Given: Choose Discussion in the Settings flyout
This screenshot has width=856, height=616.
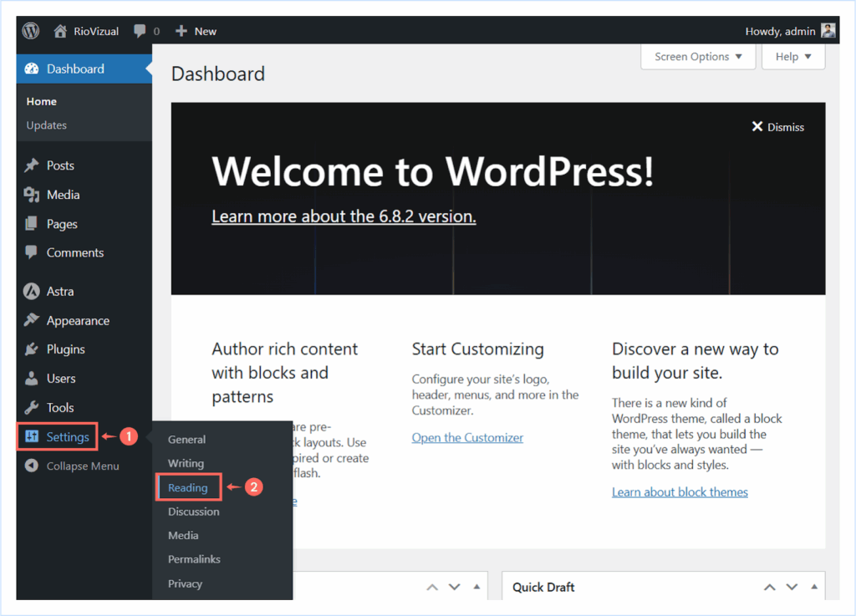Looking at the screenshot, I should point(194,512).
